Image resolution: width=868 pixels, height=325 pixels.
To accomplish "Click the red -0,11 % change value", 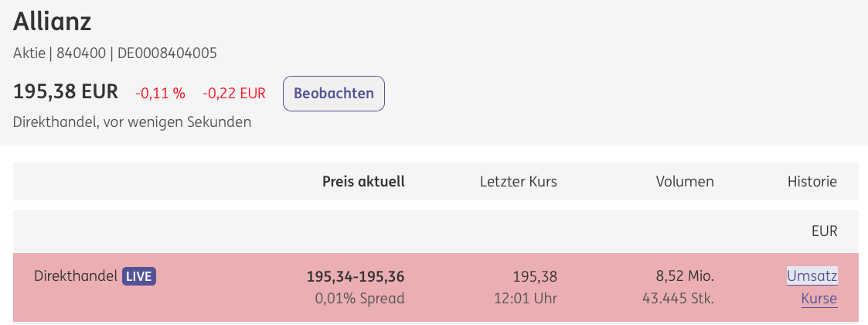I will [x=160, y=94].
